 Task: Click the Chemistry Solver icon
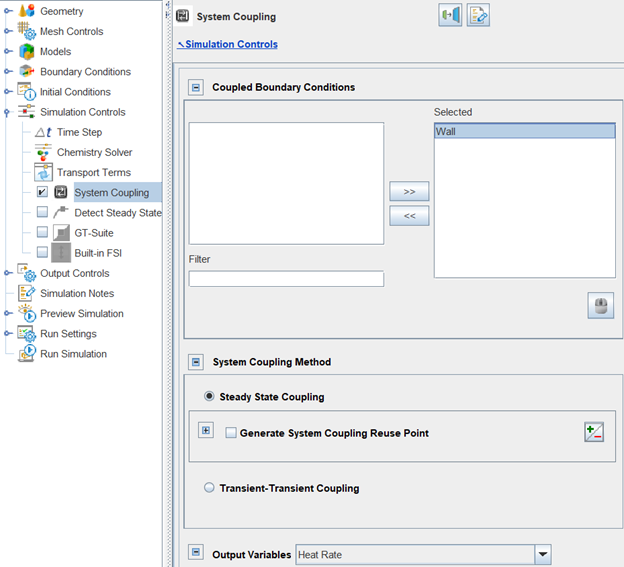(x=43, y=152)
